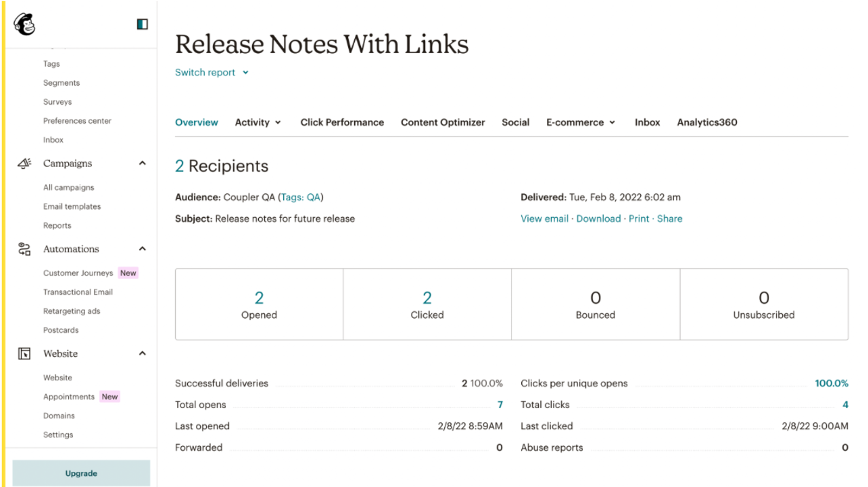Image resolution: width=868 pixels, height=487 pixels.
Task: Switch to the Click Performance tab
Action: click(x=342, y=123)
